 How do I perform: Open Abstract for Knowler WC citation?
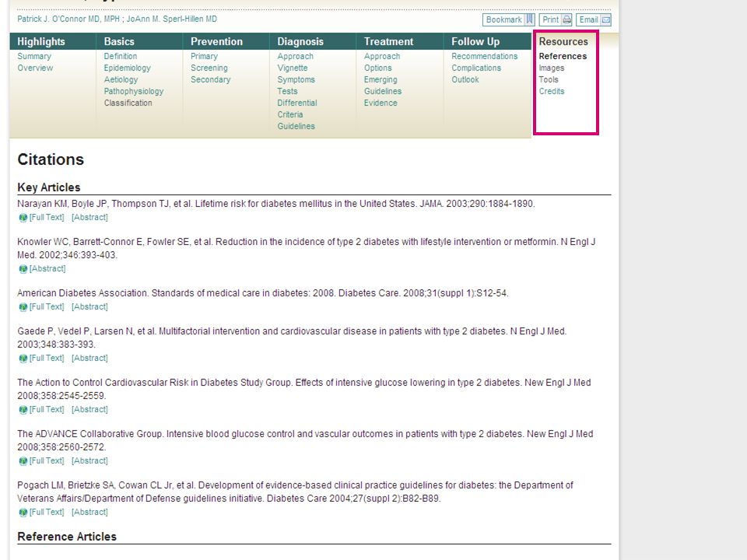[x=47, y=268]
